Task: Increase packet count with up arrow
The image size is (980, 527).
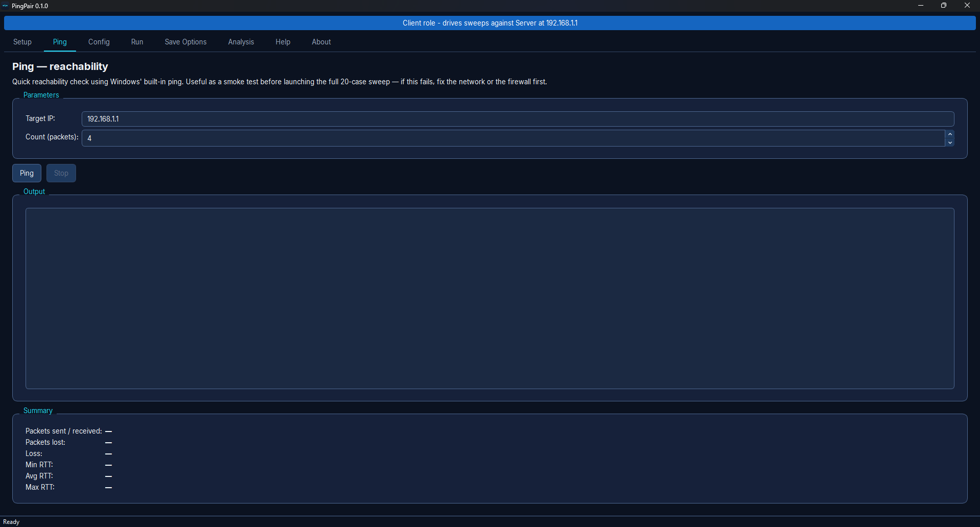Action: point(950,134)
